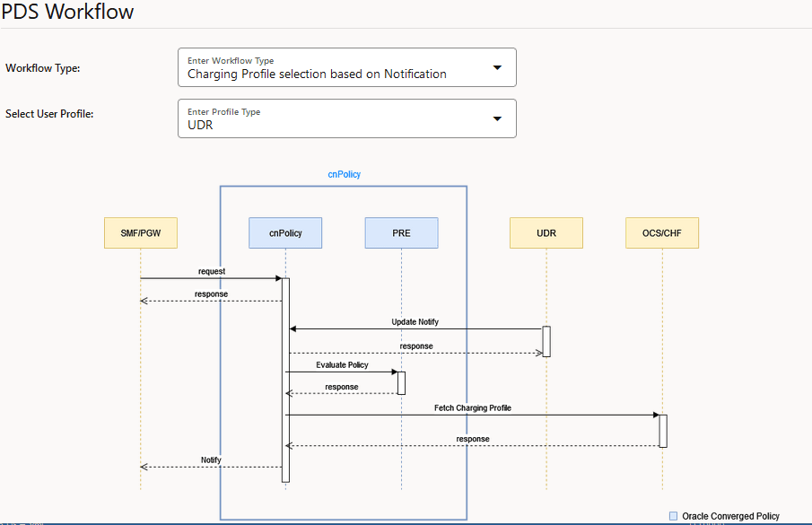Open the Workflow Type dropdown arrow
This screenshot has width=812, height=525.
click(x=497, y=67)
